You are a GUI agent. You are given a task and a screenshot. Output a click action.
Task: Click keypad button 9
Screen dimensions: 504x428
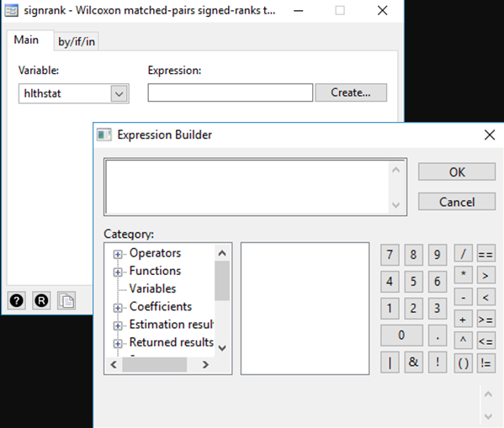pos(438,255)
